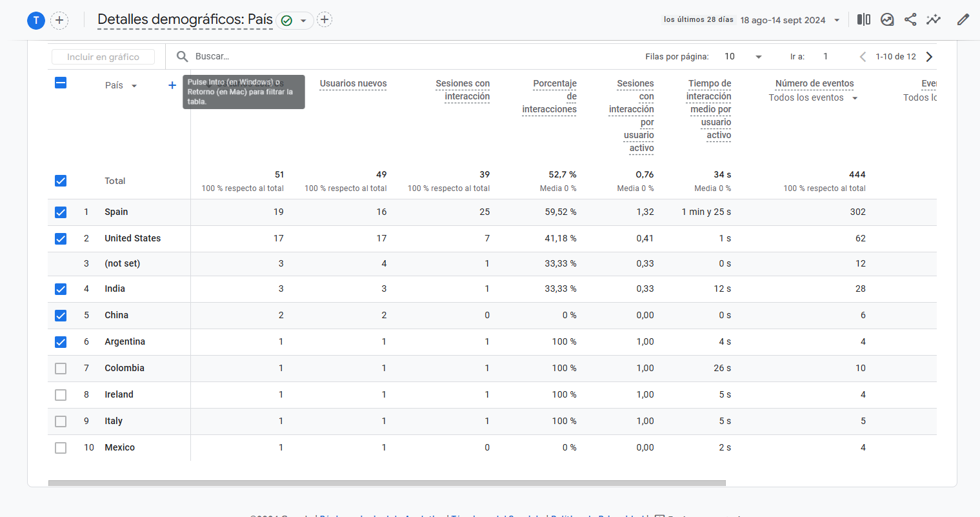Go to next page of table rows
980x517 pixels.
pyautogui.click(x=929, y=57)
